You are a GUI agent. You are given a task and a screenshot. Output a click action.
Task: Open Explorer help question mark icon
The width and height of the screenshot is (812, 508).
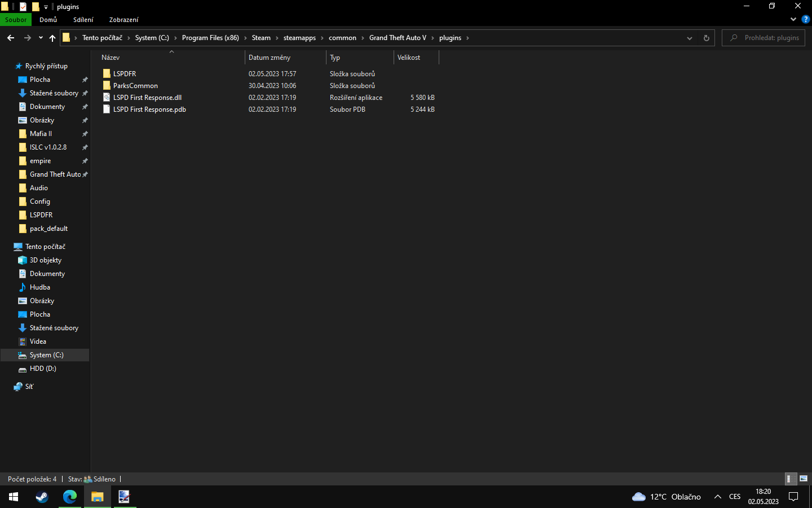tap(805, 19)
